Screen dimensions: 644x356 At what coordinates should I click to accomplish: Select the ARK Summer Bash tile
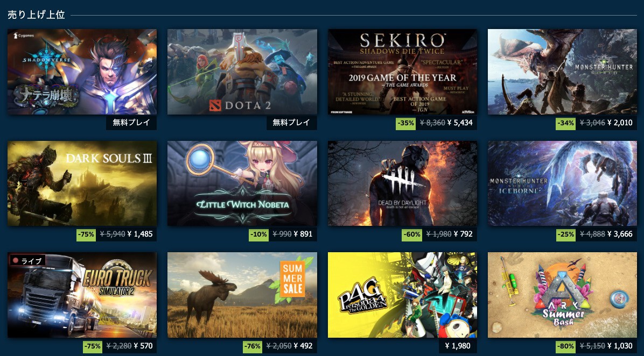(562, 295)
